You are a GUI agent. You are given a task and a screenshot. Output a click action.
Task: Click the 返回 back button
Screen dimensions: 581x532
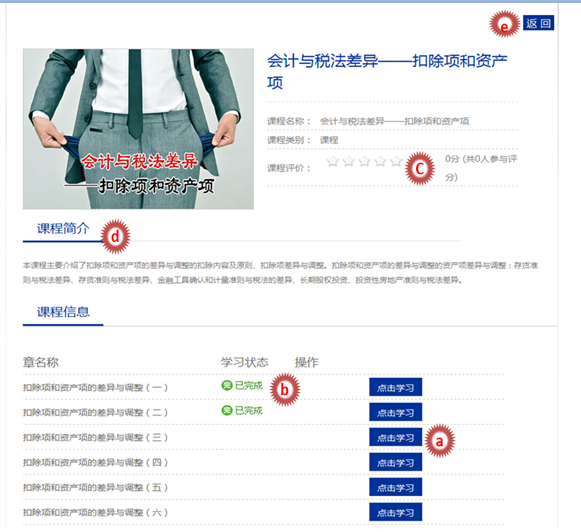[538, 23]
